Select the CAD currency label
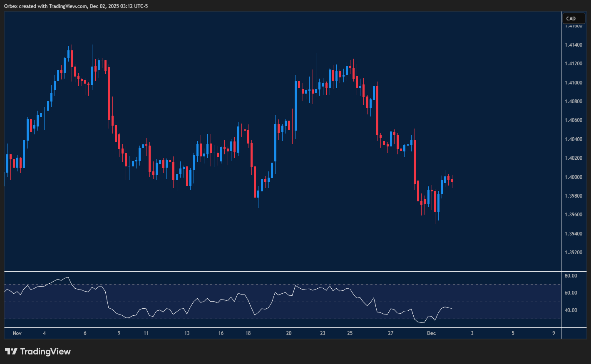Image resolution: width=591 pixels, height=364 pixels. (574, 18)
